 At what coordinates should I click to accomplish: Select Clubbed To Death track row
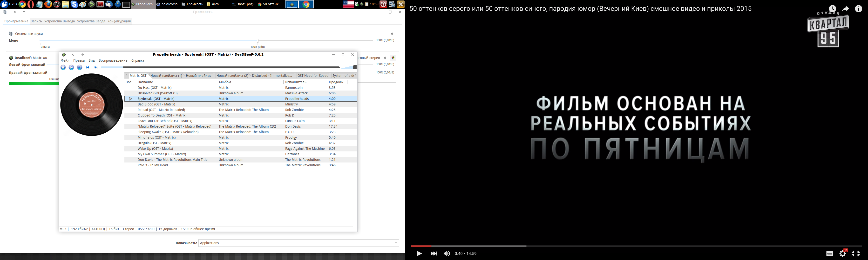pyautogui.click(x=241, y=115)
